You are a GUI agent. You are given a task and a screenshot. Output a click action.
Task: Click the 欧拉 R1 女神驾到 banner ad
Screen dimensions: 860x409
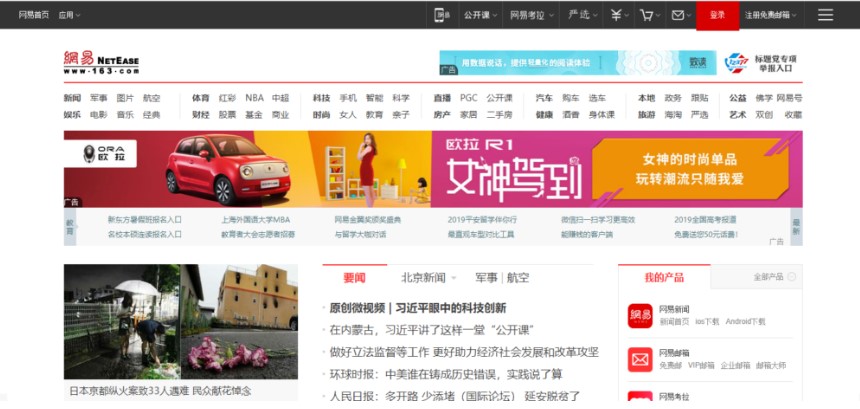coord(433,169)
